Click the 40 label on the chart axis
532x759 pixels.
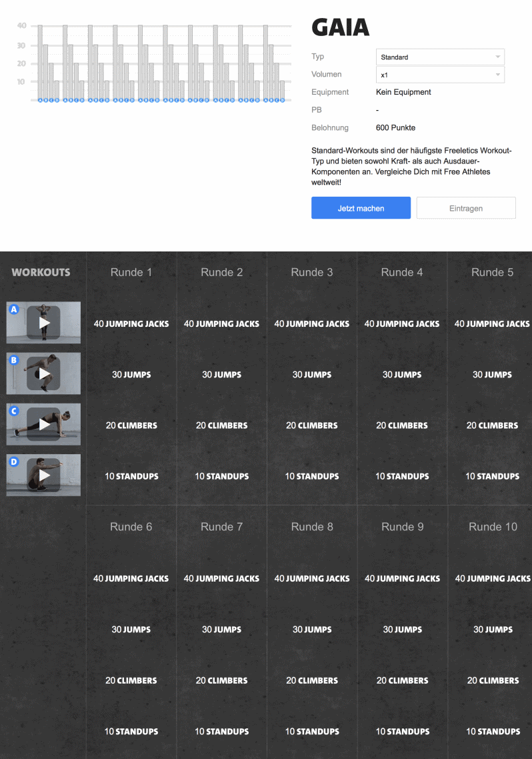click(21, 25)
